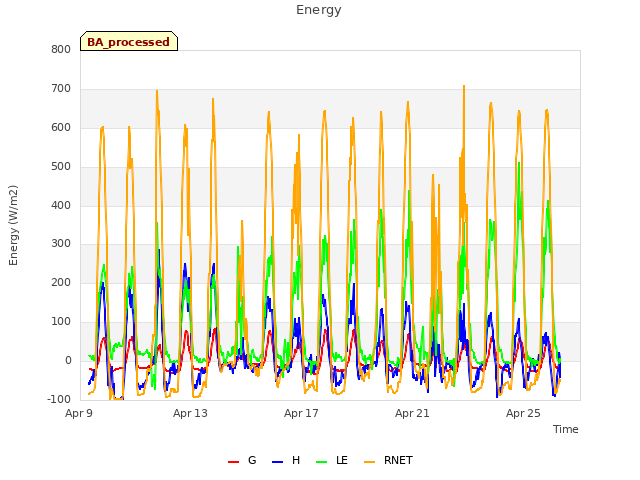Click the 600 y-axis tick label

tap(61, 127)
